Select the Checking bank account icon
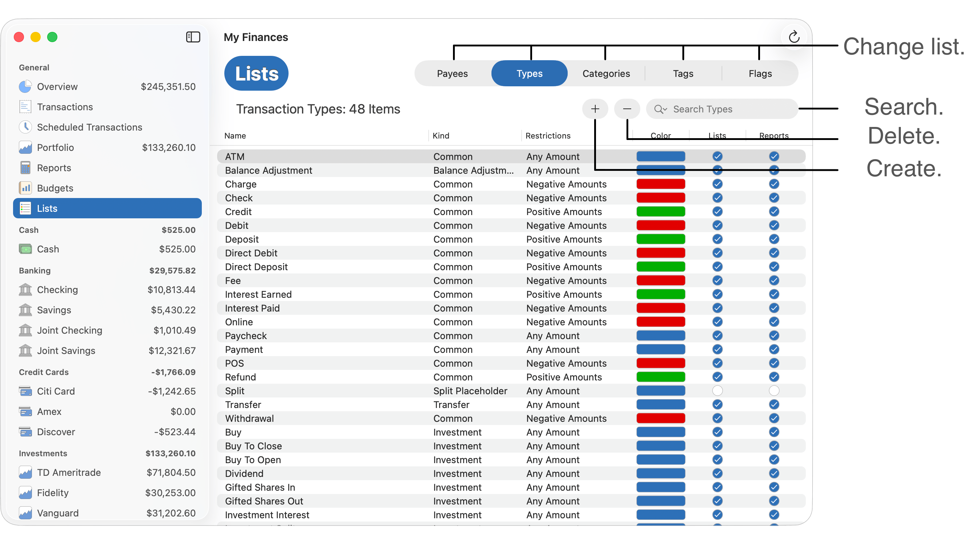This screenshot has height=544, width=980. (25, 290)
